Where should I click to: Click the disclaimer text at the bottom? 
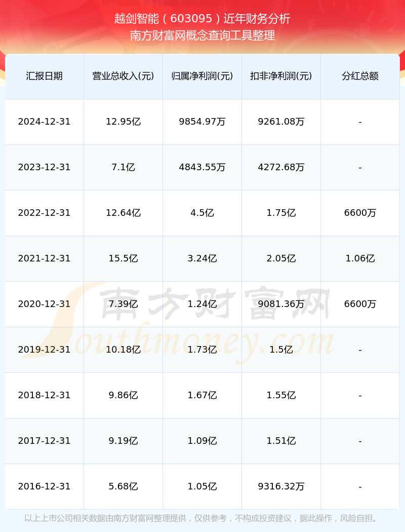[x=202, y=518]
